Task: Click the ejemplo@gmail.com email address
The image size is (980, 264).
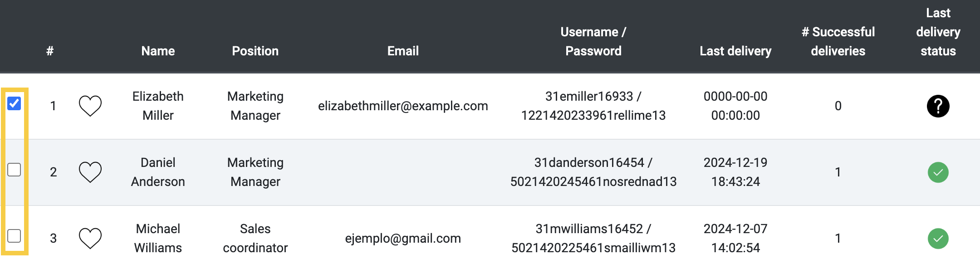Action: (x=403, y=239)
